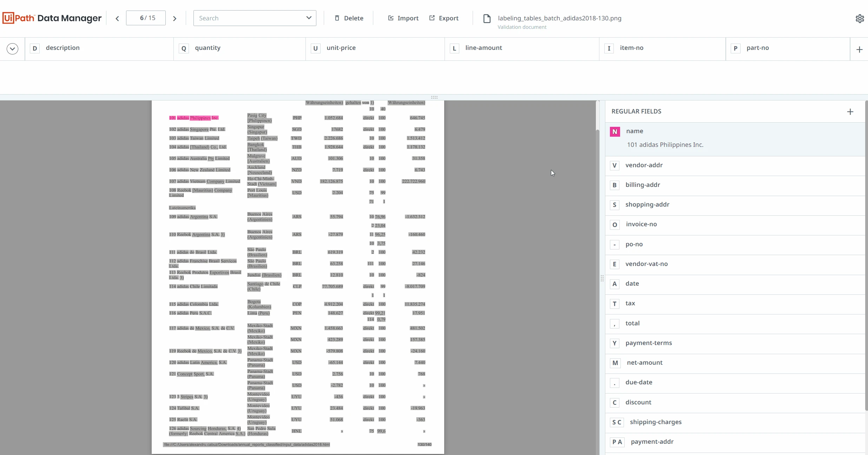868x455 pixels.
Task: Click the A date badge
Action: [614, 284]
